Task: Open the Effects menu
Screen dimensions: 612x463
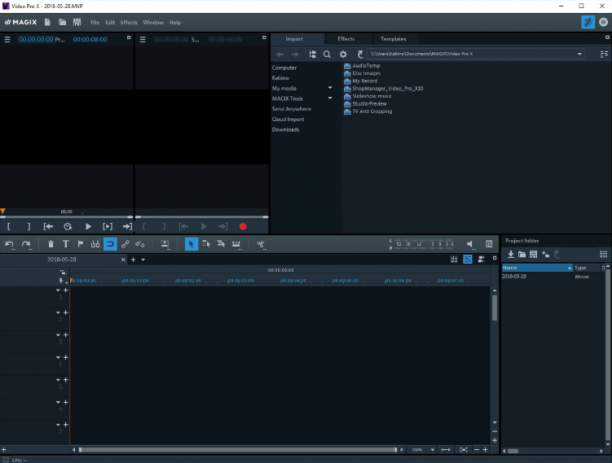Action: 129,23
